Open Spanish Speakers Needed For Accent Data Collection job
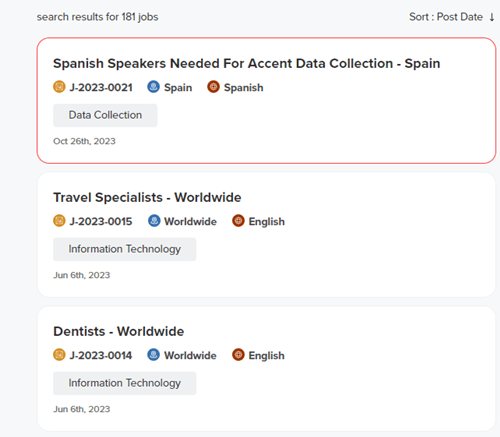 click(247, 63)
